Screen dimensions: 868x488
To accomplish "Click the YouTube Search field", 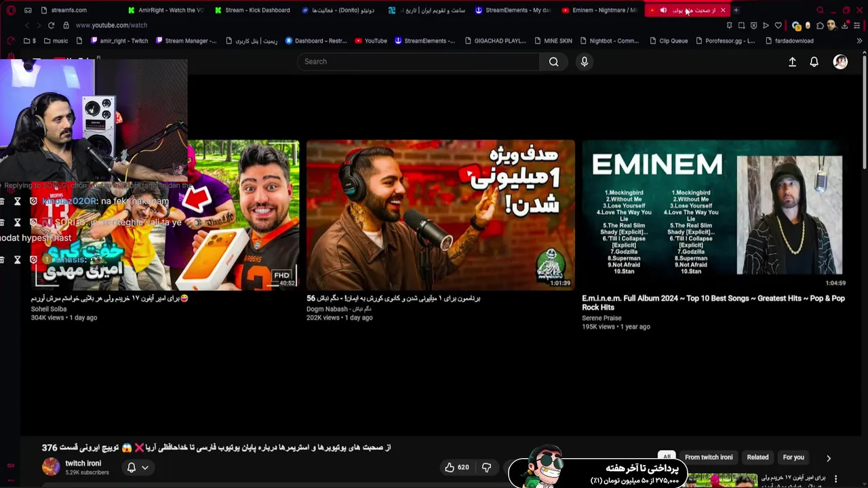I will 418,62.
